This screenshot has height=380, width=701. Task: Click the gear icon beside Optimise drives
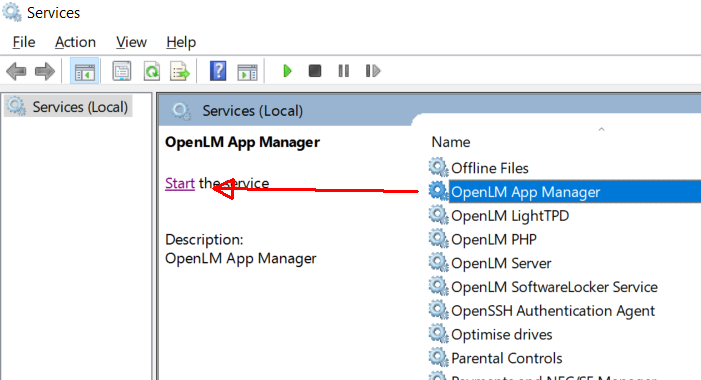pos(438,334)
